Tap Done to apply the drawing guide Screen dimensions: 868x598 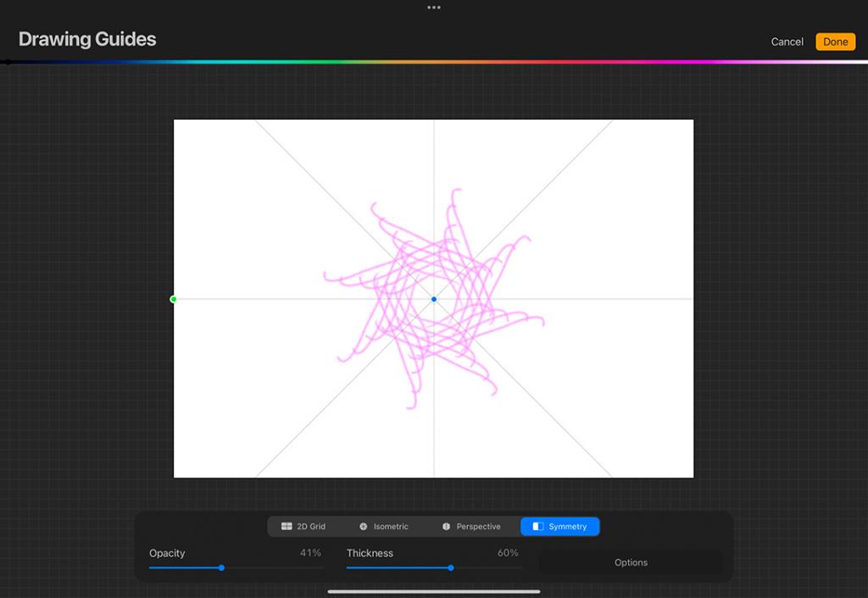pyautogui.click(x=835, y=41)
